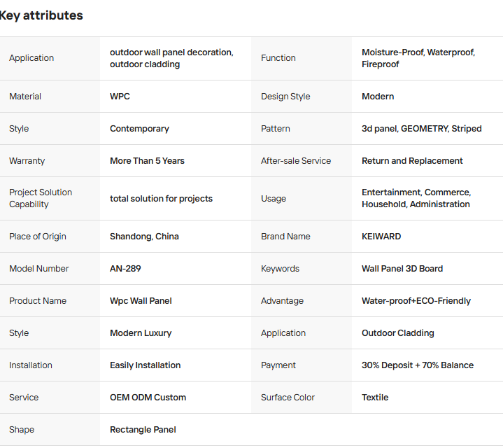
Task: Select the After-sale Service label
Action: [x=296, y=161]
